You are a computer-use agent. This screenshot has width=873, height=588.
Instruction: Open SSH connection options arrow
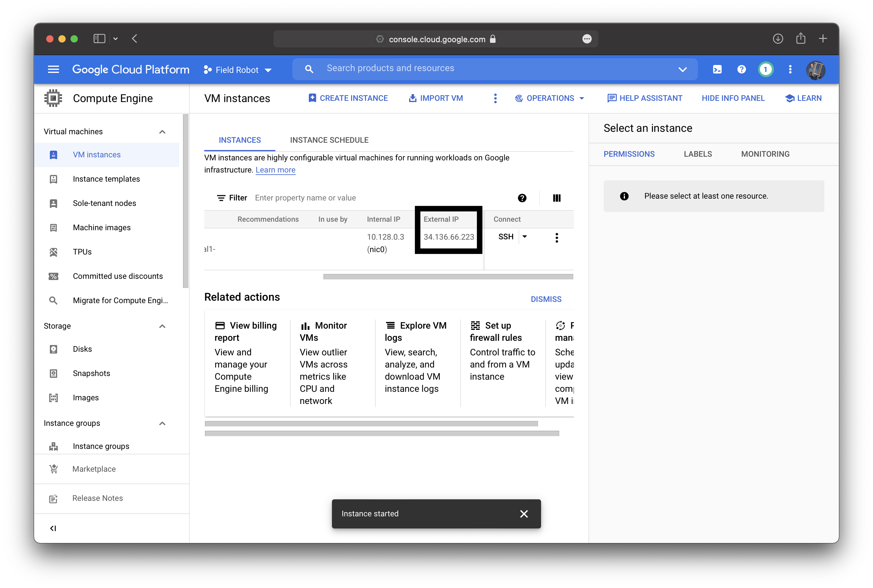[x=524, y=237]
